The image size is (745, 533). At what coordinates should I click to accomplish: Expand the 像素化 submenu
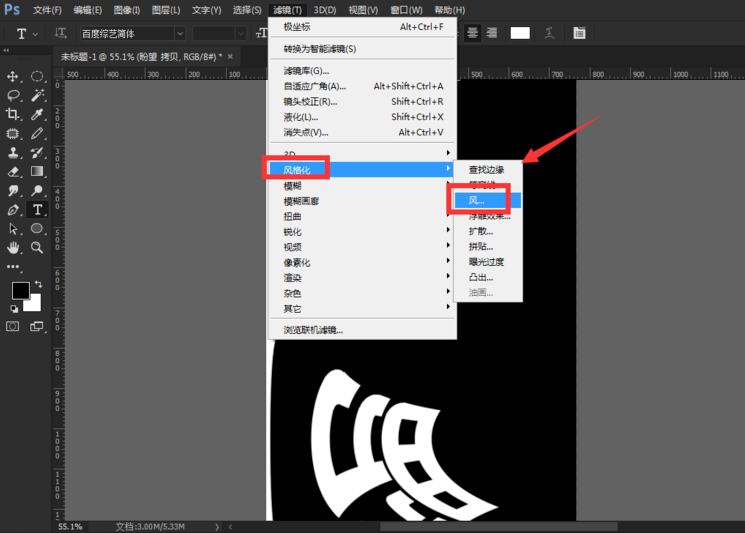[x=363, y=263]
